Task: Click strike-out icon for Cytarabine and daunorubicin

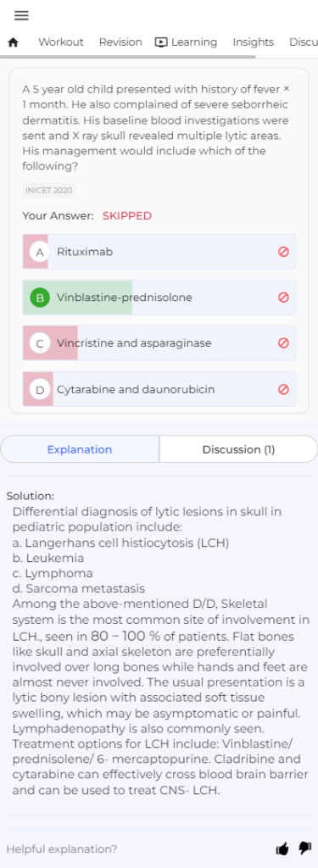Action: pos(283,389)
